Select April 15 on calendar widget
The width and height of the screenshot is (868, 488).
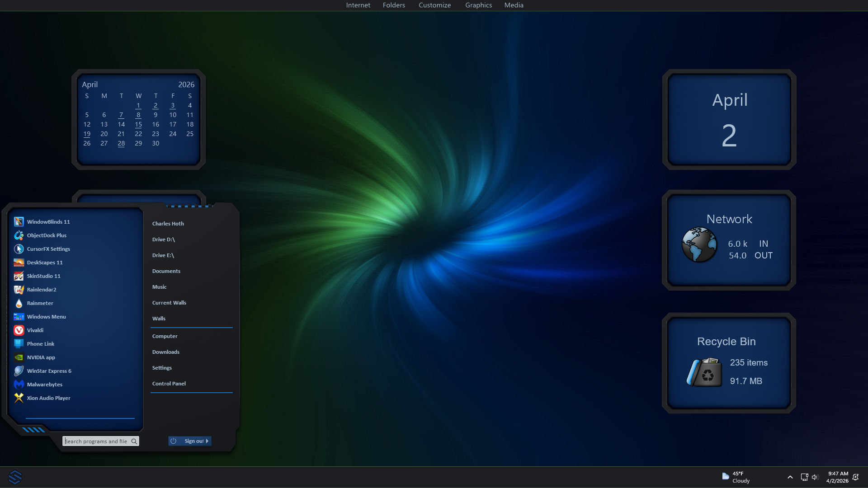pyautogui.click(x=138, y=124)
